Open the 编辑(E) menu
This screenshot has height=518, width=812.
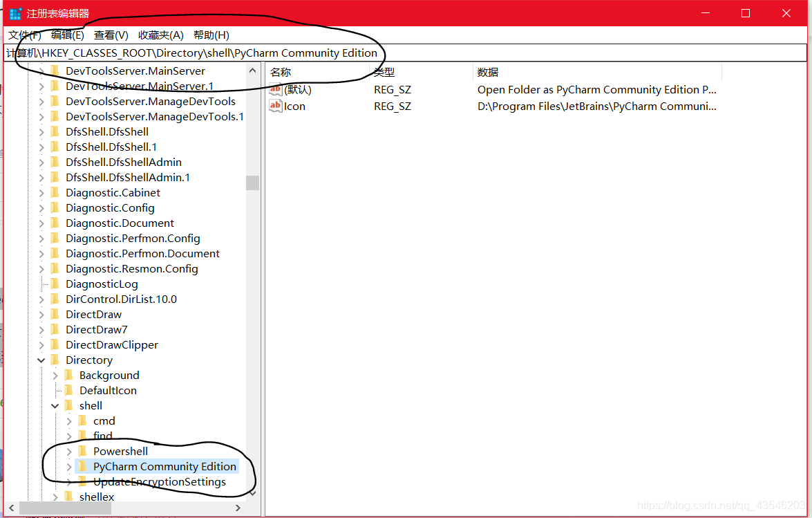click(x=67, y=35)
